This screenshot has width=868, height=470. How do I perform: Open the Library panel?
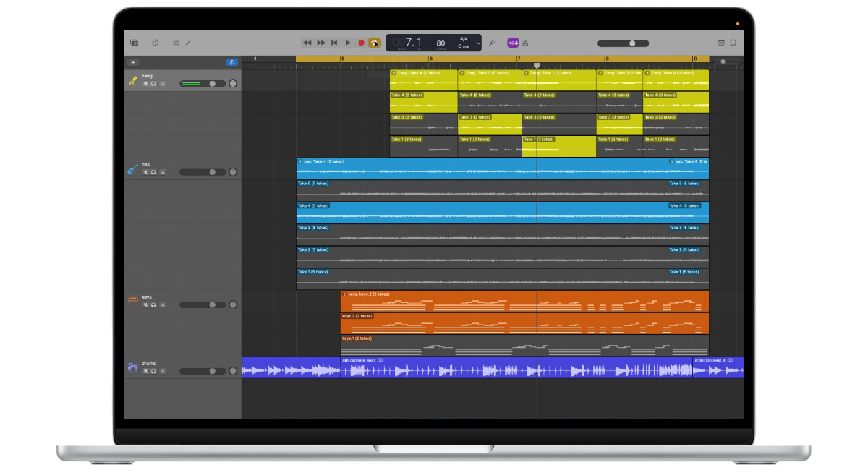click(134, 43)
